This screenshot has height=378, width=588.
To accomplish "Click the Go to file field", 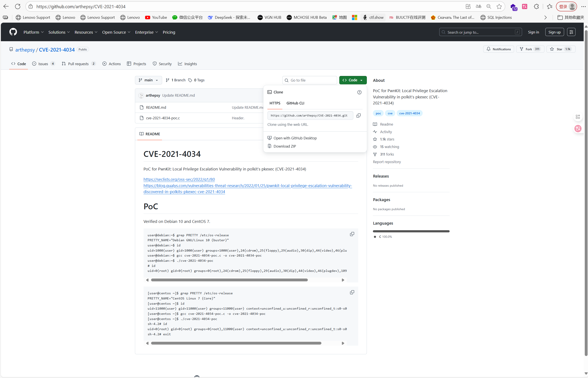I will click(310, 80).
